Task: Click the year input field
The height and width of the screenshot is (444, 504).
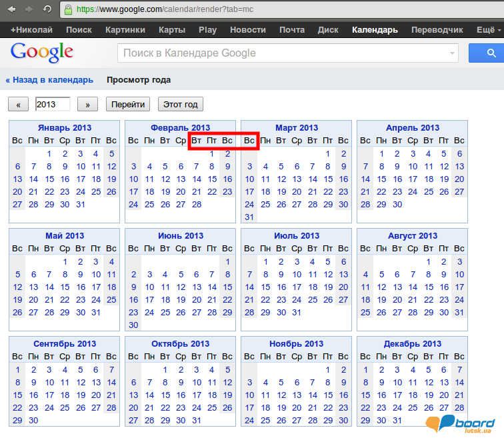Action: coord(53,105)
